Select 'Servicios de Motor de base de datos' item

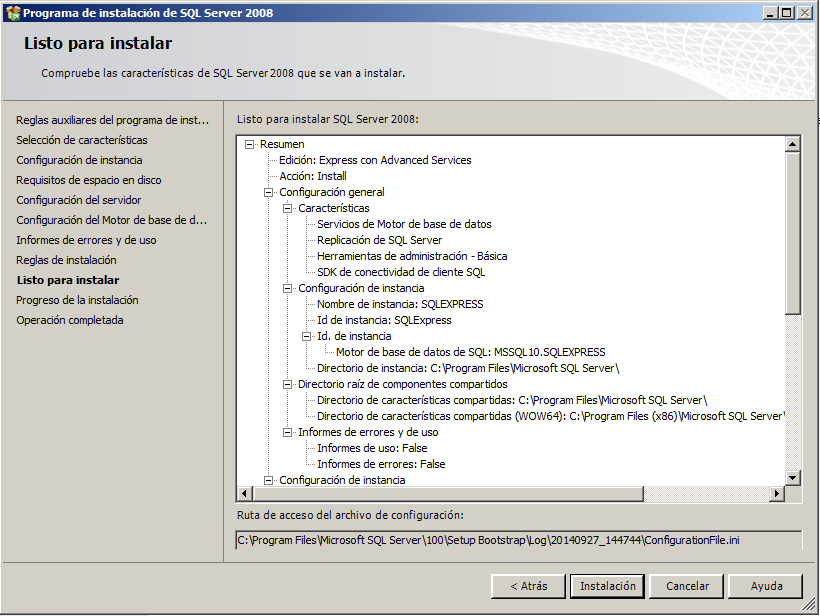click(x=404, y=224)
